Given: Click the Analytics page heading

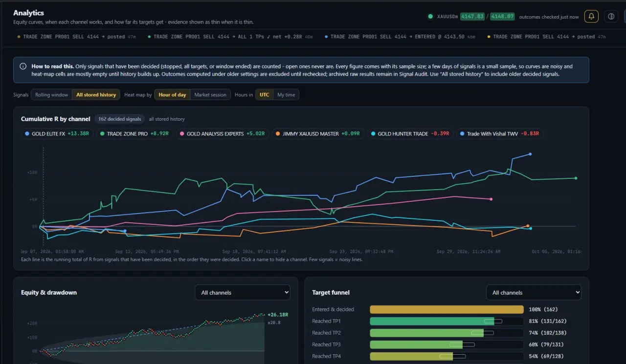Looking at the screenshot, I should pos(28,13).
